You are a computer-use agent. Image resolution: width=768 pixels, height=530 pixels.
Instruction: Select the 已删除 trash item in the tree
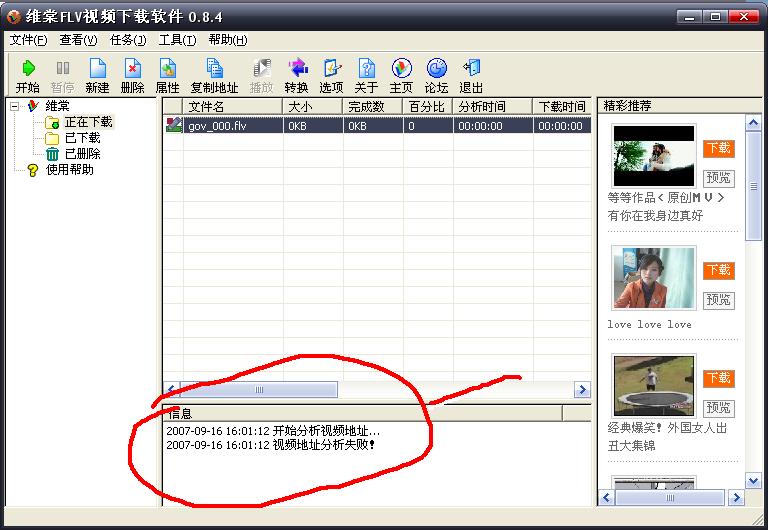click(83, 154)
